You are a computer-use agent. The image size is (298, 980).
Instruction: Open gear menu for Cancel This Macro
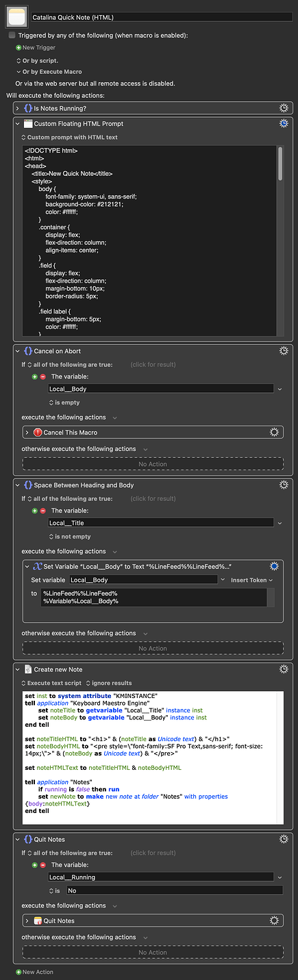274,433
